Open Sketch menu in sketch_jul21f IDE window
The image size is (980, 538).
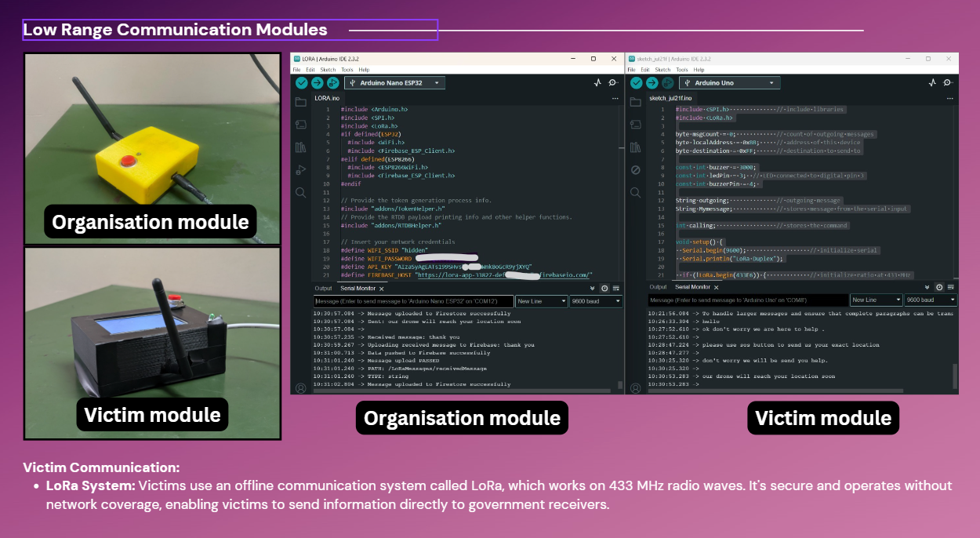(x=662, y=70)
